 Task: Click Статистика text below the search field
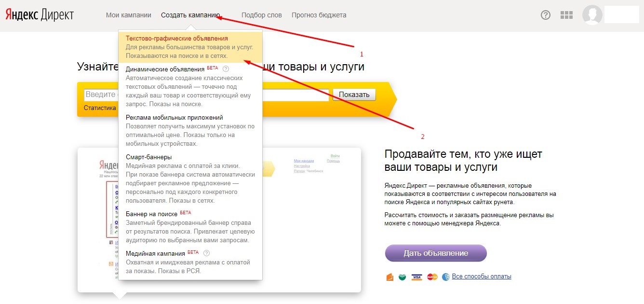click(100, 108)
